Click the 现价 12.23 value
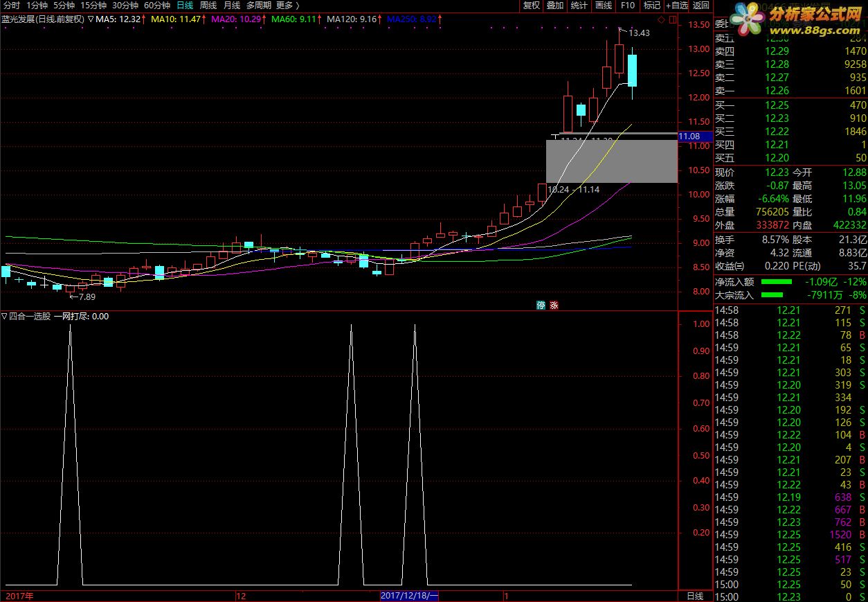The height and width of the screenshot is (602, 868). pyautogui.click(x=777, y=172)
